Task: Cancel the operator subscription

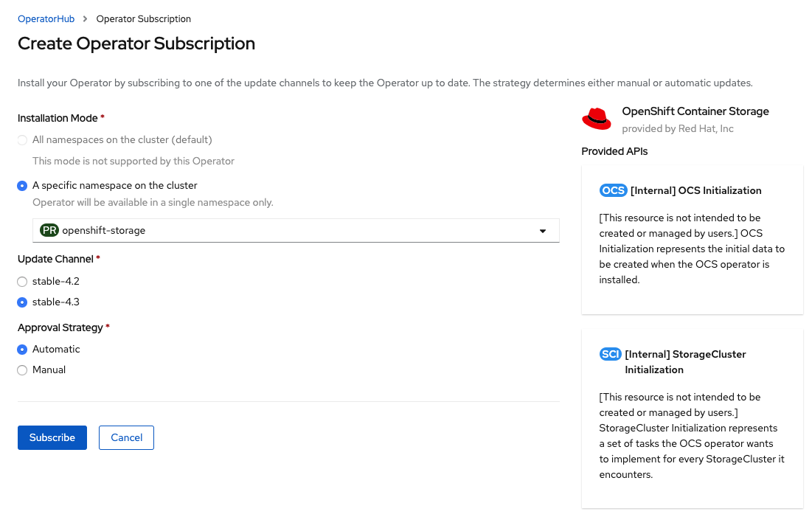Action: 126,437
